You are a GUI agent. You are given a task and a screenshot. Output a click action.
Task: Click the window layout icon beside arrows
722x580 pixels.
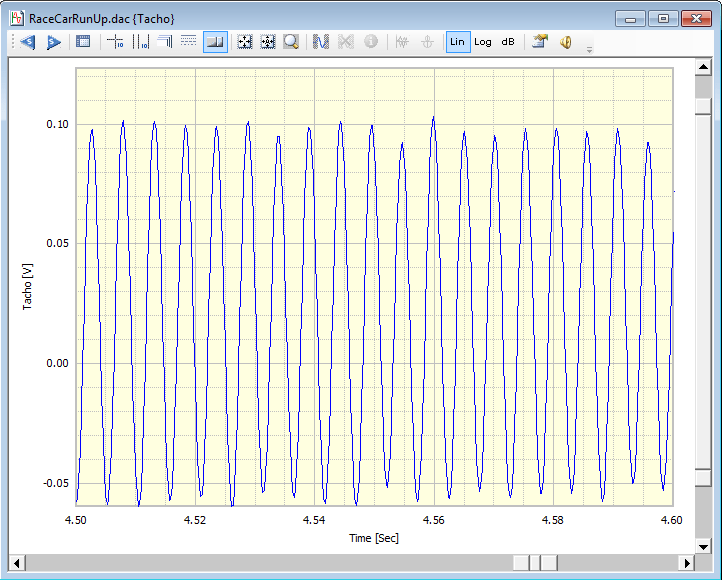coord(84,42)
